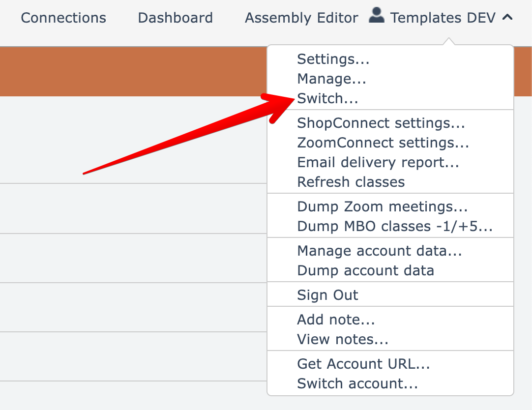Go to the Dashboard tab
The width and height of the screenshot is (532, 410).
pos(175,18)
